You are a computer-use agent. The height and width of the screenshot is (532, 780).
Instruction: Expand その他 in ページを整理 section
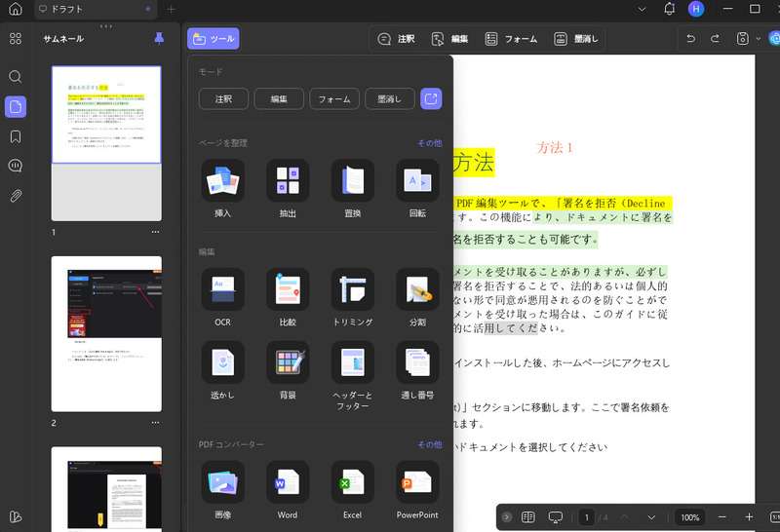(429, 142)
